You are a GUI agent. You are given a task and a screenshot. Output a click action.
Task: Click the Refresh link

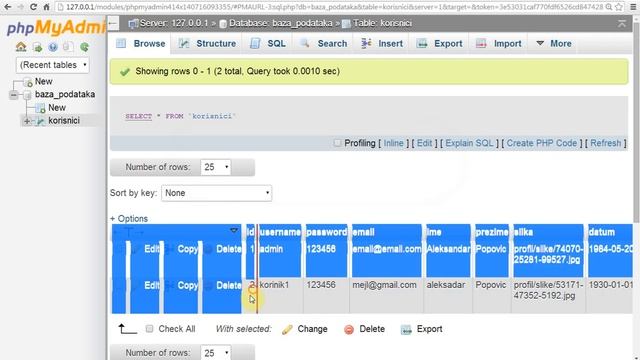(605, 143)
